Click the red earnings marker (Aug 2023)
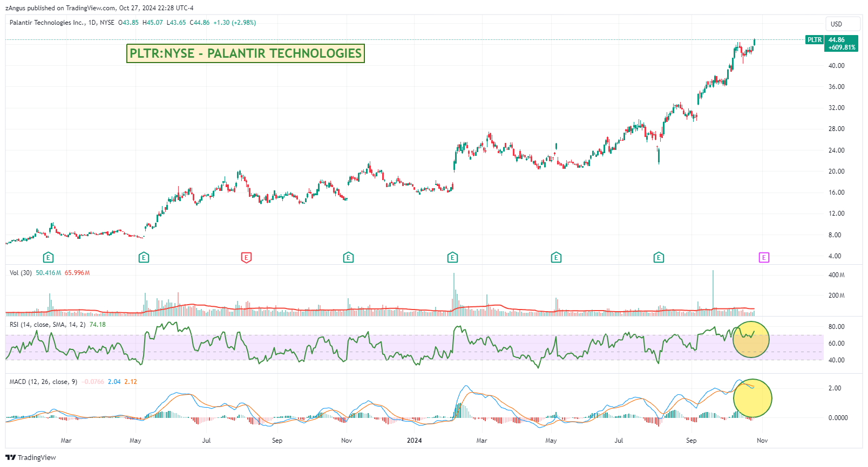This screenshot has width=868, height=467. click(x=246, y=258)
